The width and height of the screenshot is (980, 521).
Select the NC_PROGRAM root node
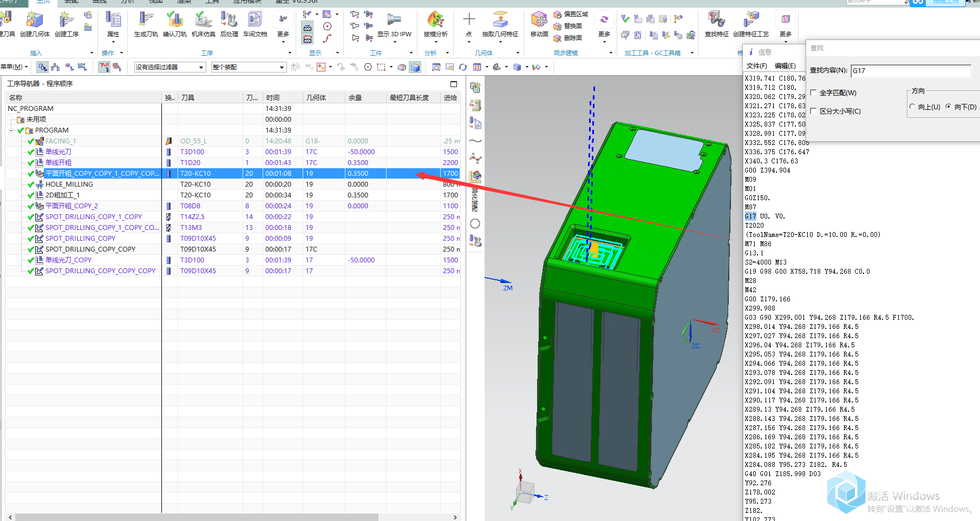(x=30, y=109)
